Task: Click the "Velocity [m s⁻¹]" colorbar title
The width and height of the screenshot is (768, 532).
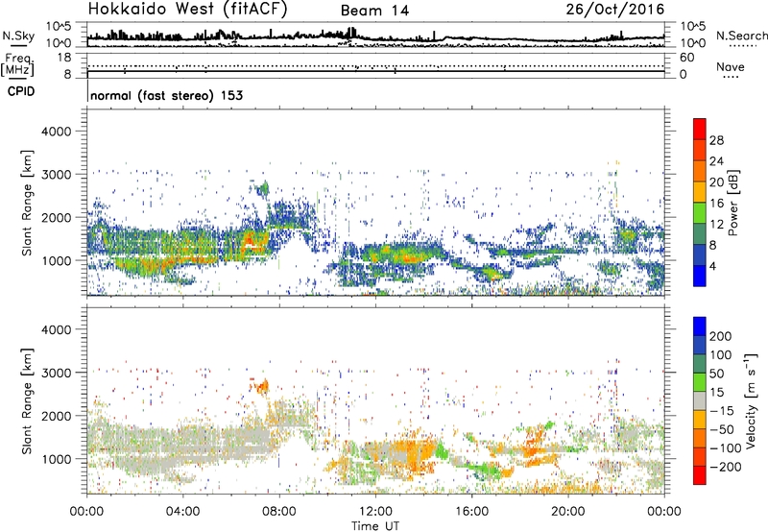Action: [x=751, y=400]
